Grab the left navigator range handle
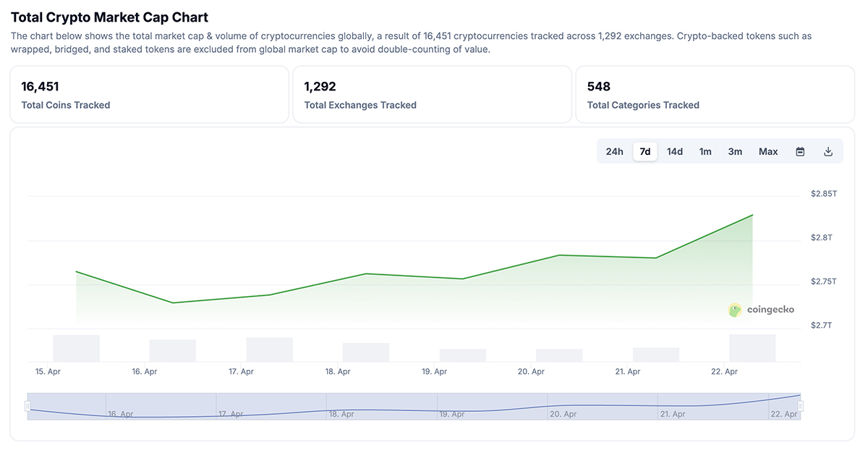This screenshot has height=456, width=868. [27, 406]
